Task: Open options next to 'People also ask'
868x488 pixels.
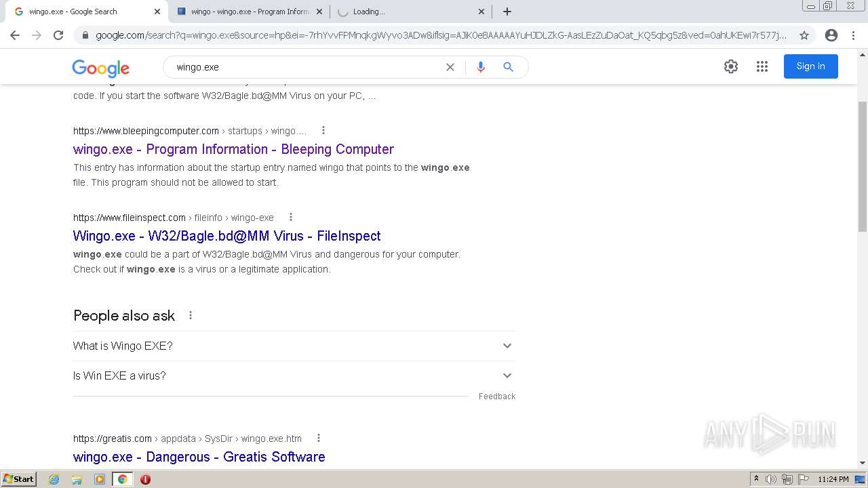Action: (x=191, y=315)
